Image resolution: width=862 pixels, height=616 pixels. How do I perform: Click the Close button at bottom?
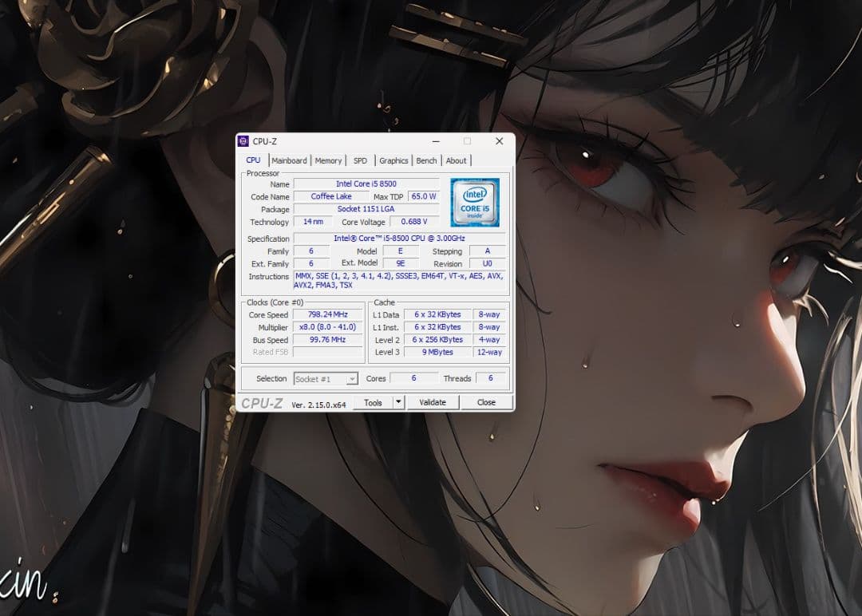point(486,402)
